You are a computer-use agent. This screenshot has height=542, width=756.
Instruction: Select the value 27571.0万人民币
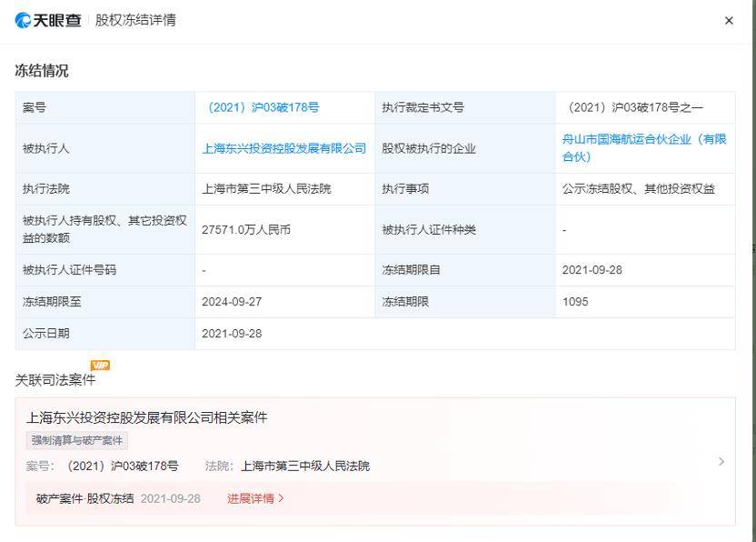tap(246, 230)
